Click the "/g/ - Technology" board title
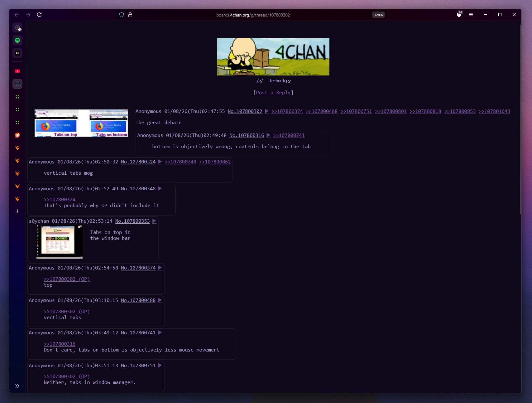 274,81
